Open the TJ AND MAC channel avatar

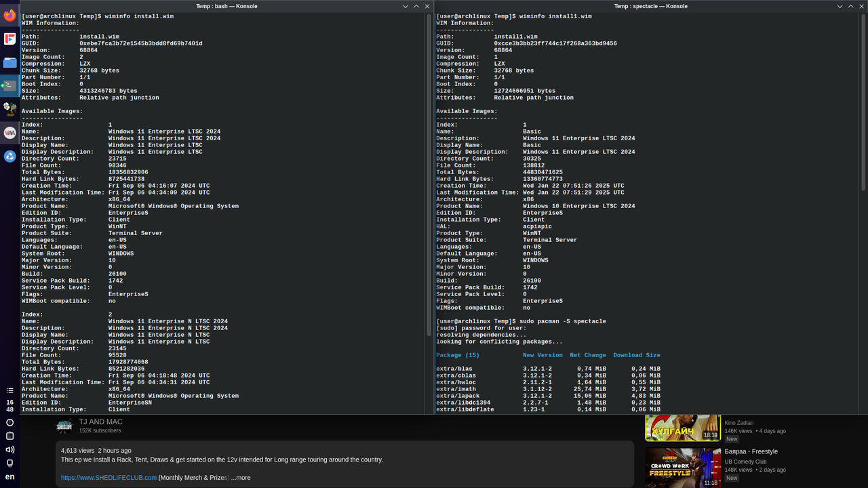tap(64, 426)
